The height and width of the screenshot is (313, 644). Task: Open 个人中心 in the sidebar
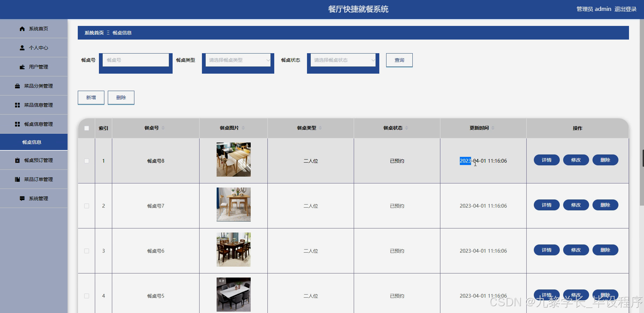pyautogui.click(x=34, y=48)
